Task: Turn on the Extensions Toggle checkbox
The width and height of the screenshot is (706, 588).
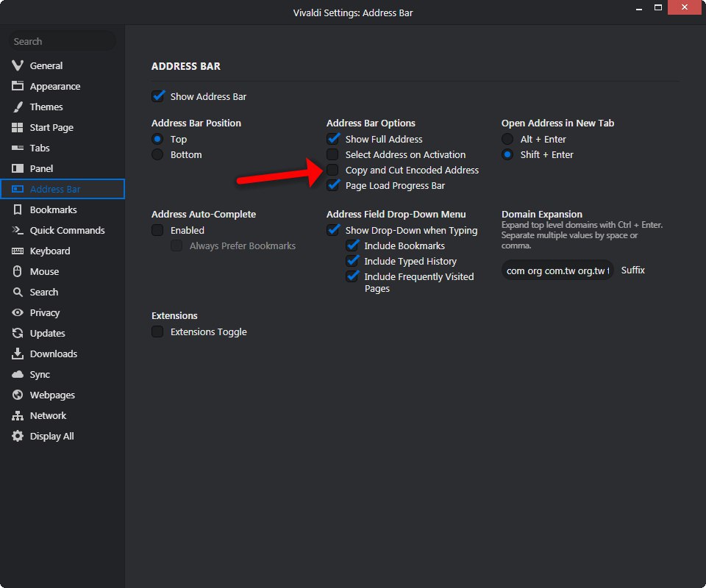Action: coord(157,331)
